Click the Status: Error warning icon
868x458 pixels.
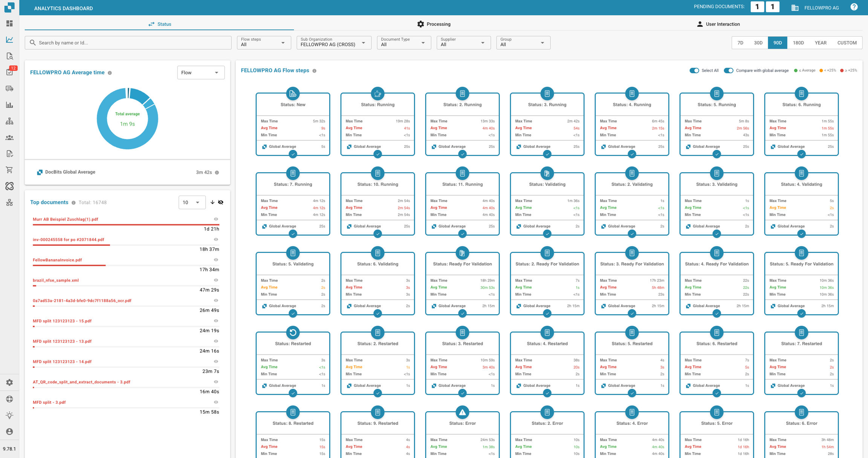[462, 412]
